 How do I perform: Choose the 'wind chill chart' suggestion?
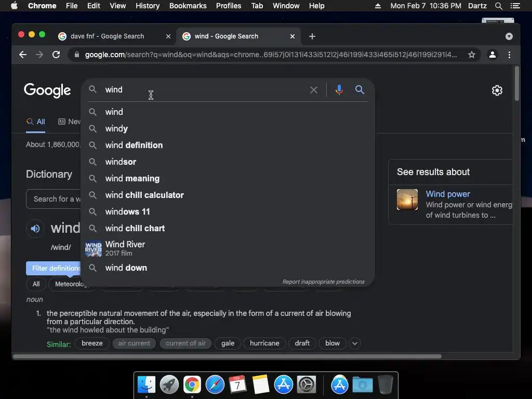228,229
